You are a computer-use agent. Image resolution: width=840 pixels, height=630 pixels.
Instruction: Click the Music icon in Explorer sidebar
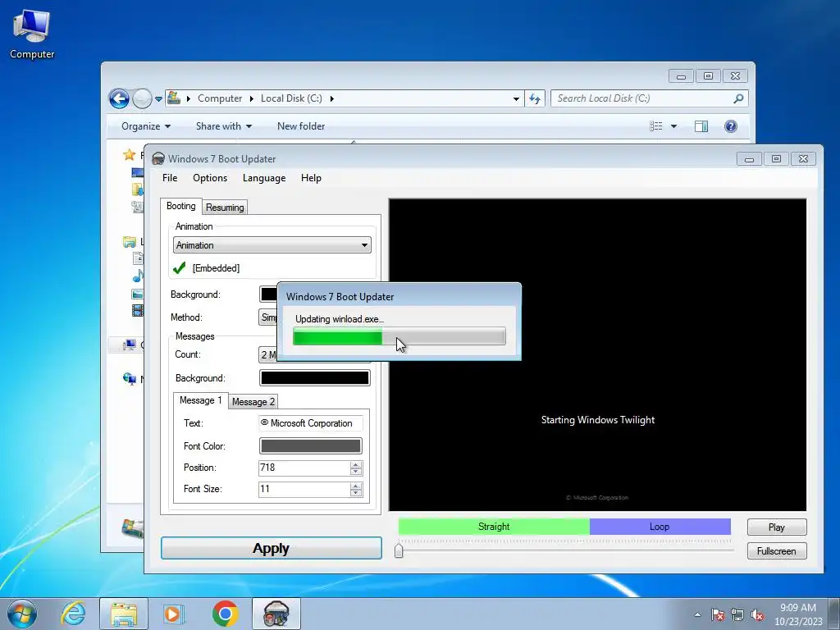[138, 276]
